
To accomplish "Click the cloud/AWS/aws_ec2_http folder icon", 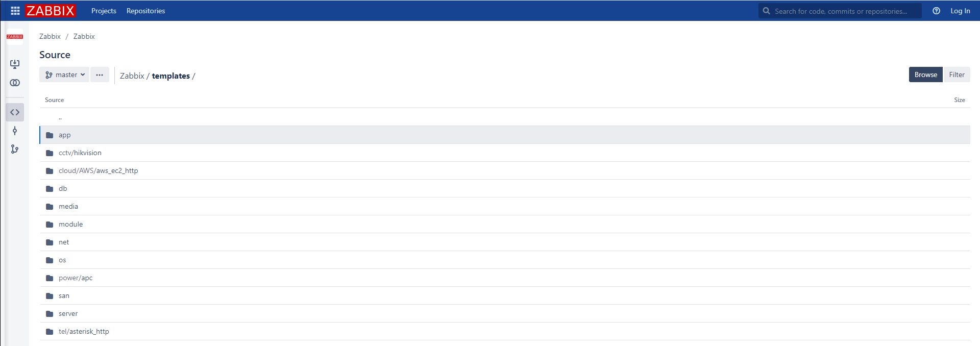I will [50, 171].
